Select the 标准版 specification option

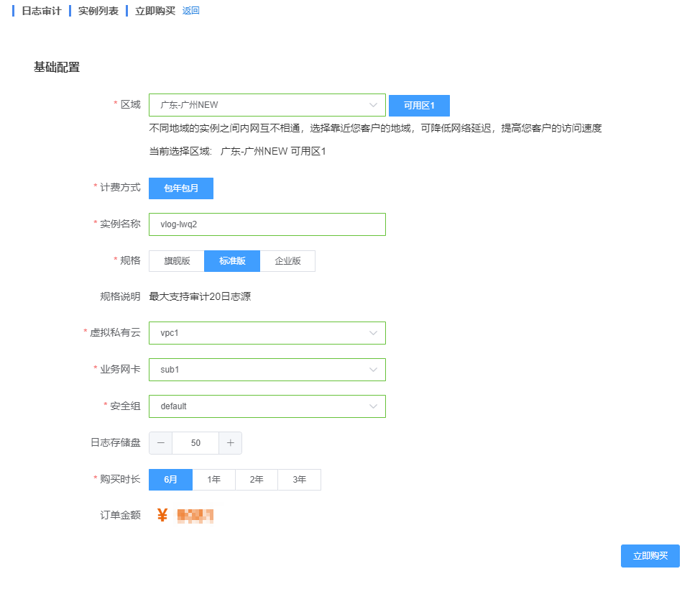pyautogui.click(x=232, y=261)
